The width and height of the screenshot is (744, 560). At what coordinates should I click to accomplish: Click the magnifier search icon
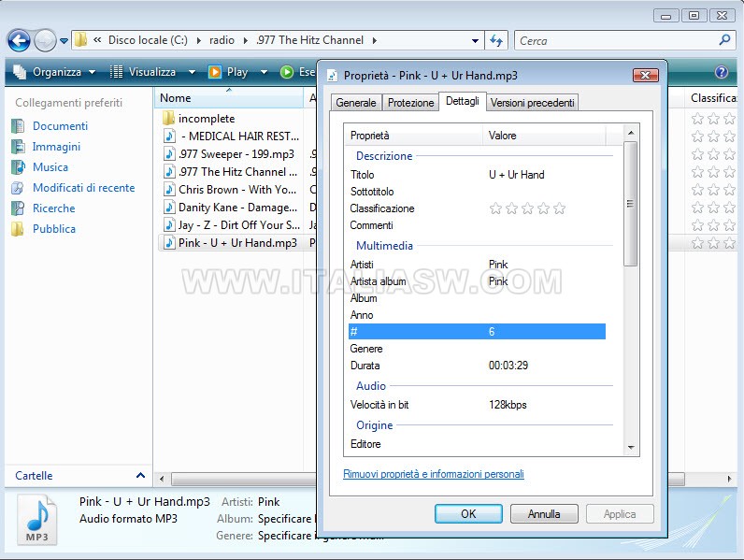(x=724, y=40)
